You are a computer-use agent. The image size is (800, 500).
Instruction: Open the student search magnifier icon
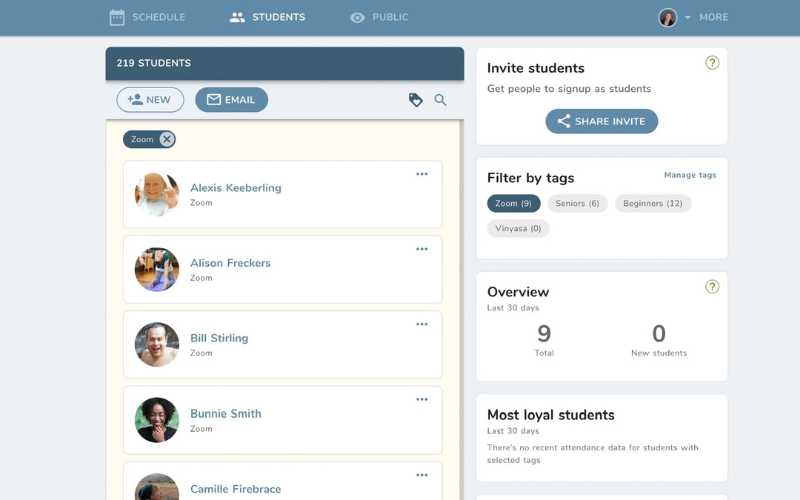point(440,100)
